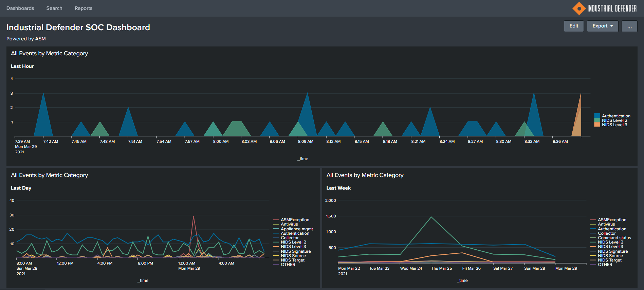The height and width of the screenshot is (290, 644).
Task: Select Antivirus legend in Last Week chart
Action: pos(603,224)
